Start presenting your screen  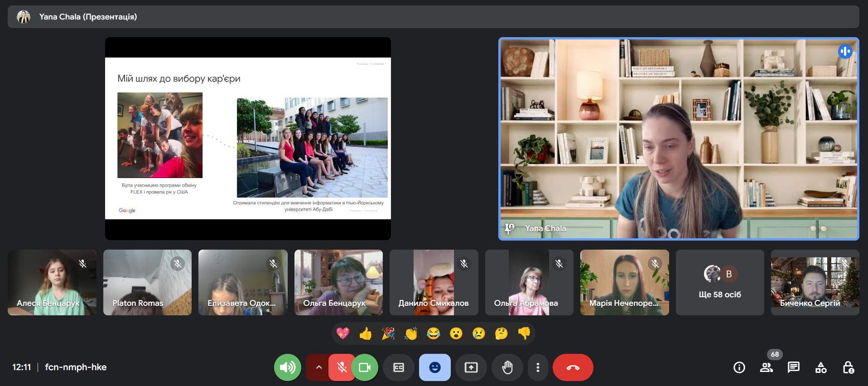pyautogui.click(x=471, y=367)
